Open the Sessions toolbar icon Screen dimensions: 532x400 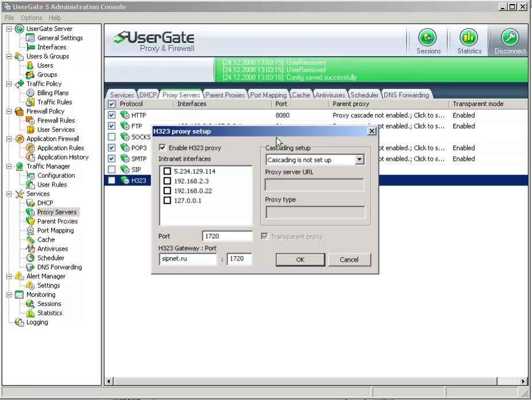click(x=427, y=38)
